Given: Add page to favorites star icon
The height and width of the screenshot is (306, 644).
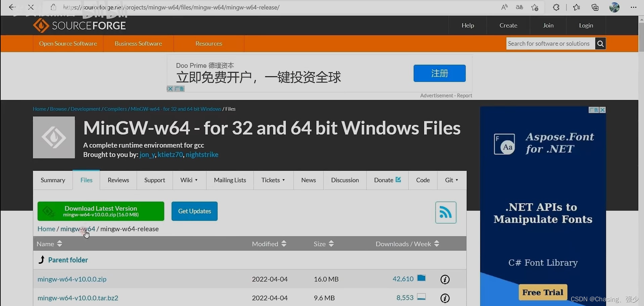Looking at the screenshot, I should coord(535,7).
